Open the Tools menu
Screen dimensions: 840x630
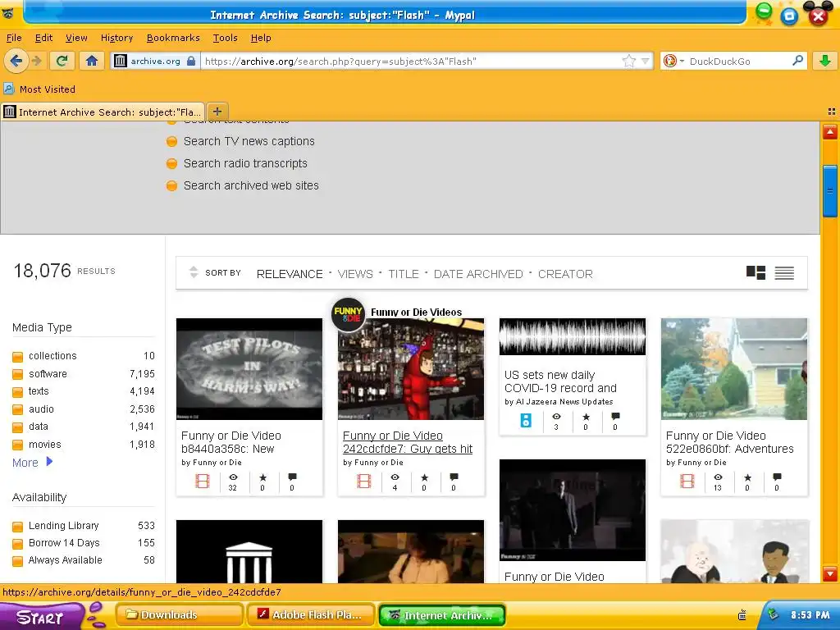pos(225,38)
